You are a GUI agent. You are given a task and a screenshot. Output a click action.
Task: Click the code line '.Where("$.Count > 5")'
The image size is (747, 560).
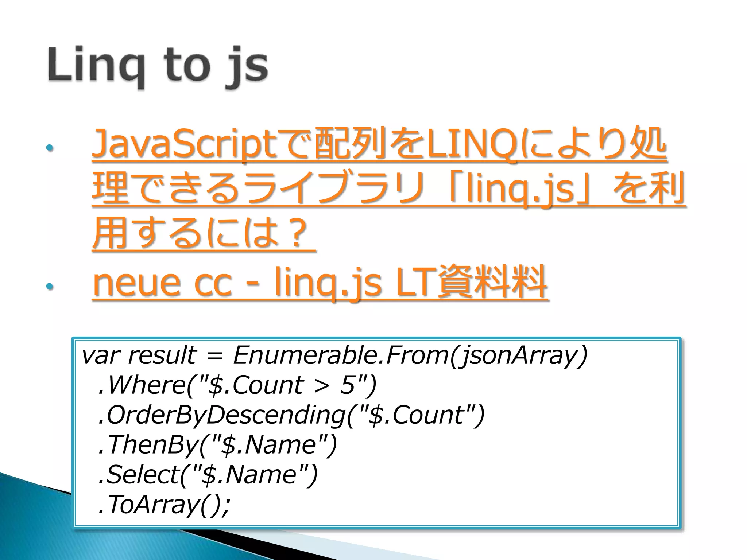pyautogui.click(x=237, y=385)
